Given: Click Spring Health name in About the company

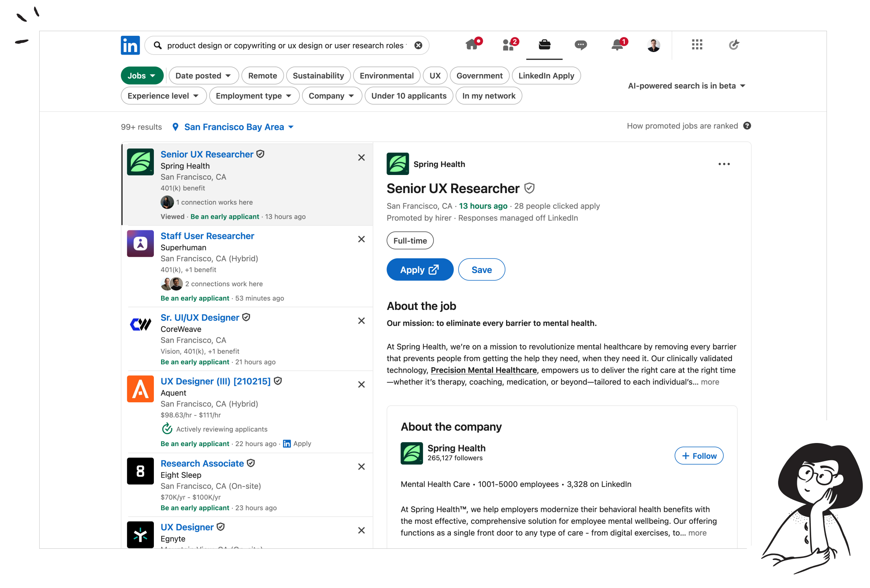Looking at the screenshot, I should pos(457,448).
